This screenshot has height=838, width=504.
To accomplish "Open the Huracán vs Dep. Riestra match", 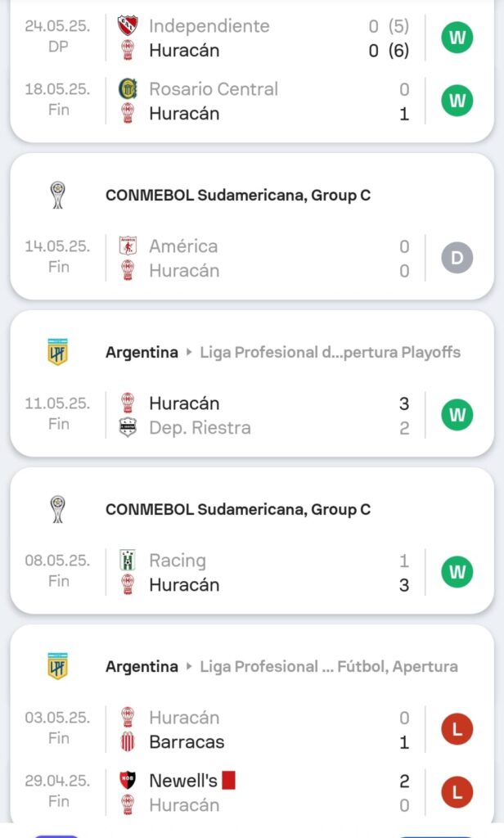I will (262, 416).
